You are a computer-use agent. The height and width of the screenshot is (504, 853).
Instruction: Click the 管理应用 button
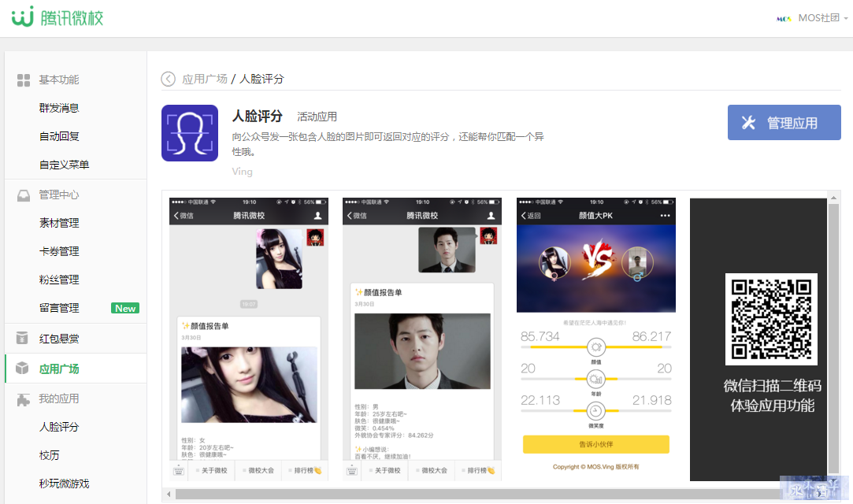tap(784, 122)
